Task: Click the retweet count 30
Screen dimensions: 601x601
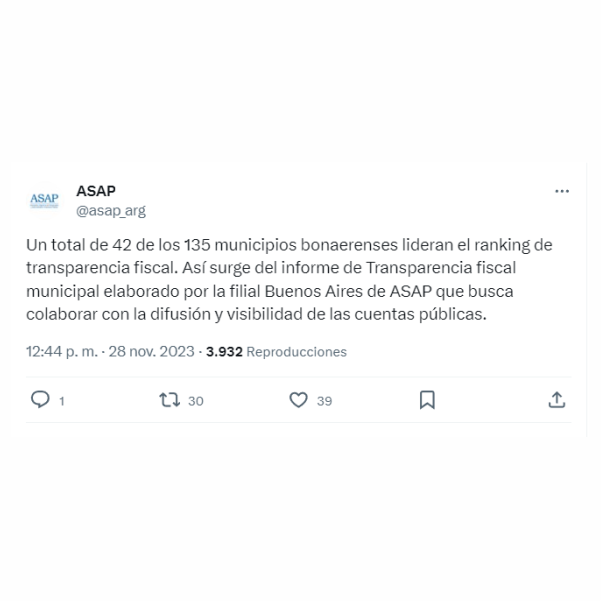Action: coord(195,401)
